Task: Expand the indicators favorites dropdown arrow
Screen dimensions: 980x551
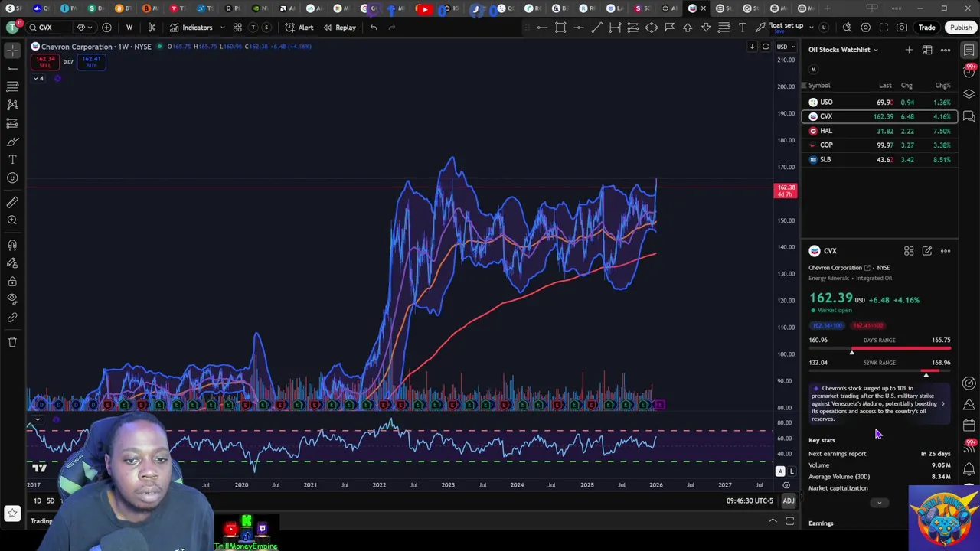Action: [x=222, y=28]
